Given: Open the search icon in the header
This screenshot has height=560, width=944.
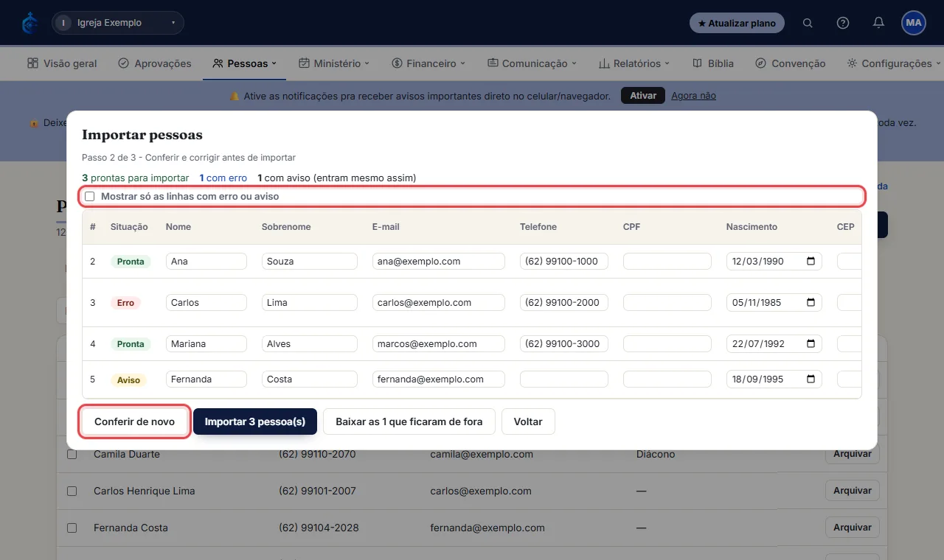Looking at the screenshot, I should pyautogui.click(x=808, y=23).
